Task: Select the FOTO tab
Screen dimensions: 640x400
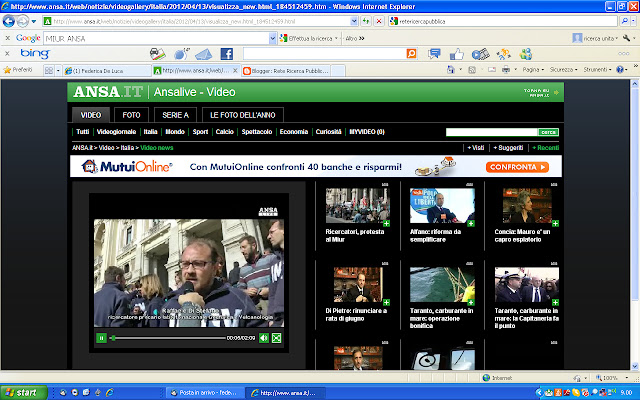Action: click(x=131, y=115)
